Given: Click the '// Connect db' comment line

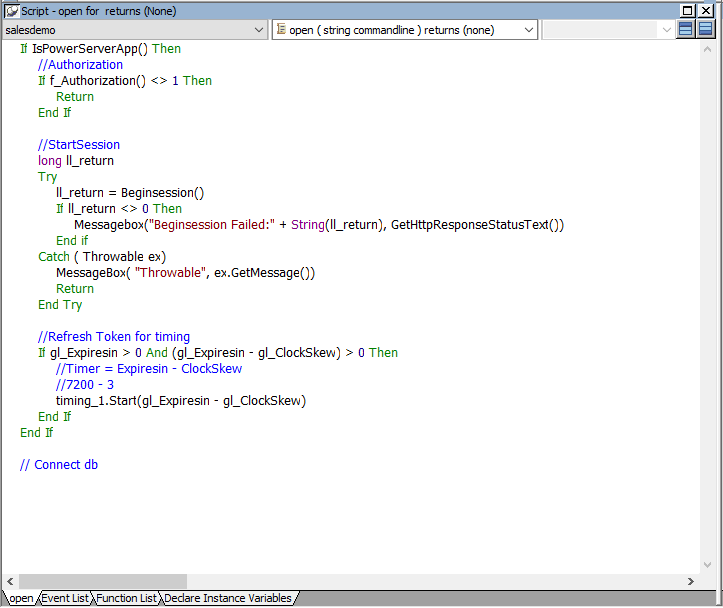Looking at the screenshot, I should (59, 465).
